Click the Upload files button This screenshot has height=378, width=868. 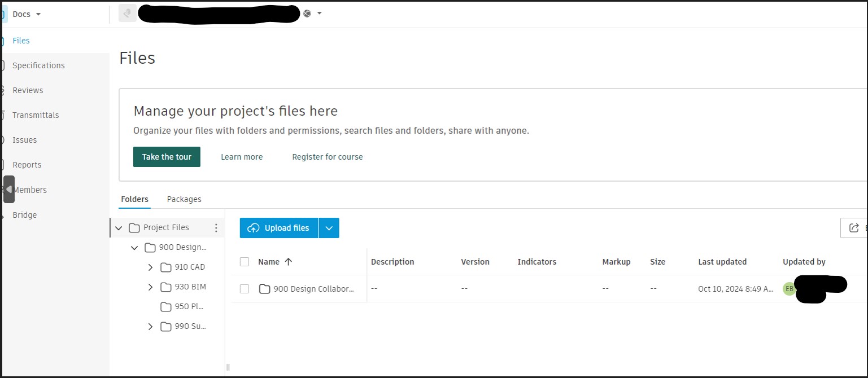279,228
